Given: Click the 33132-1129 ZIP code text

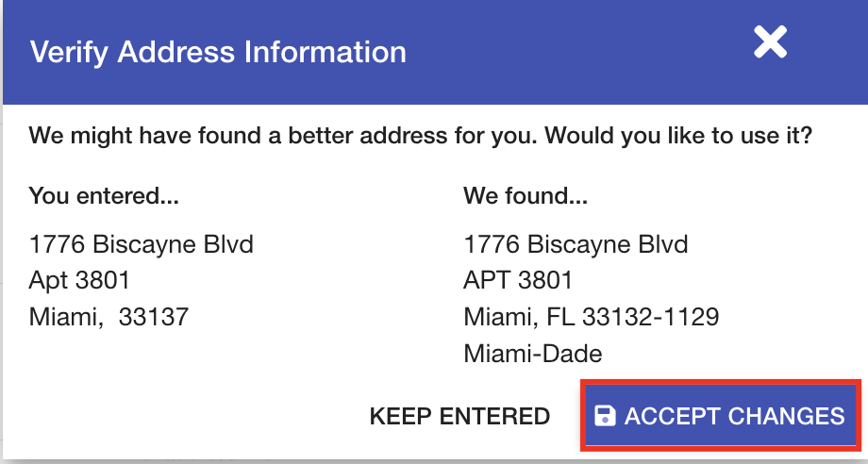Looking at the screenshot, I should tap(650, 317).
